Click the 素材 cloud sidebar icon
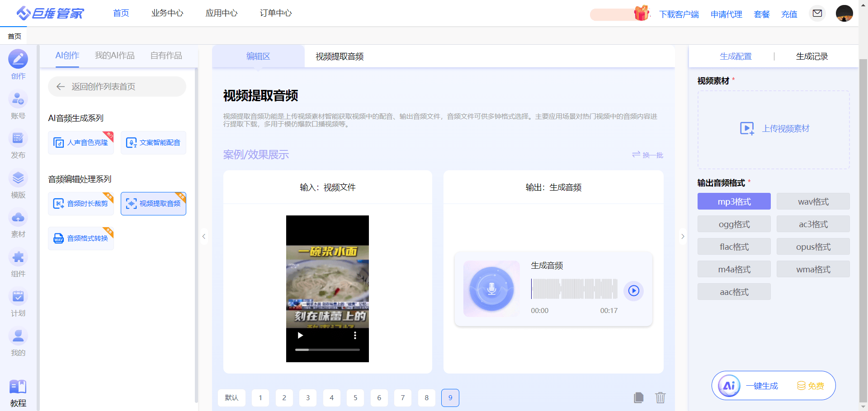 [x=18, y=218]
